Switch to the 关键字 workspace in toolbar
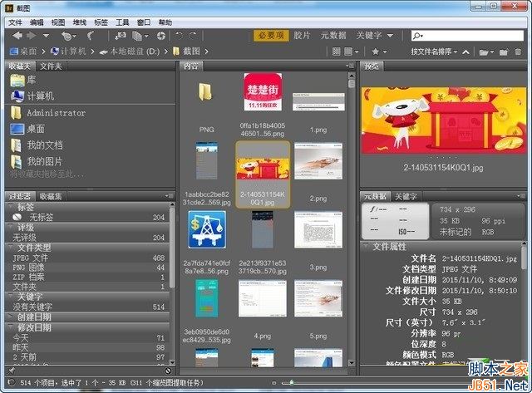 click(369, 35)
